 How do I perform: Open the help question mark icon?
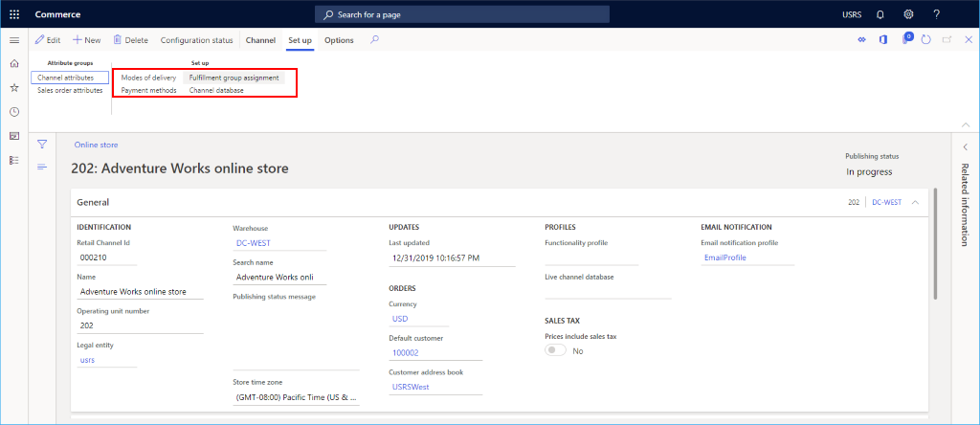936,14
